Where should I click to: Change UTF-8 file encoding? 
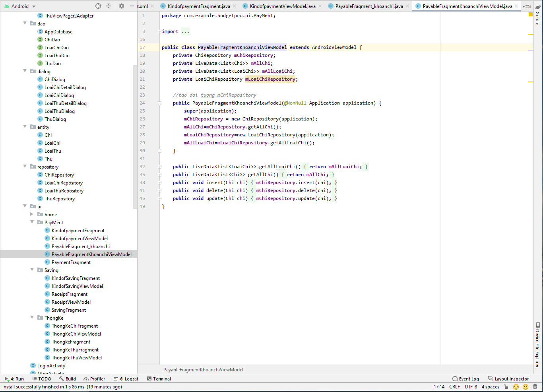pyautogui.click(x=471, y=387)
